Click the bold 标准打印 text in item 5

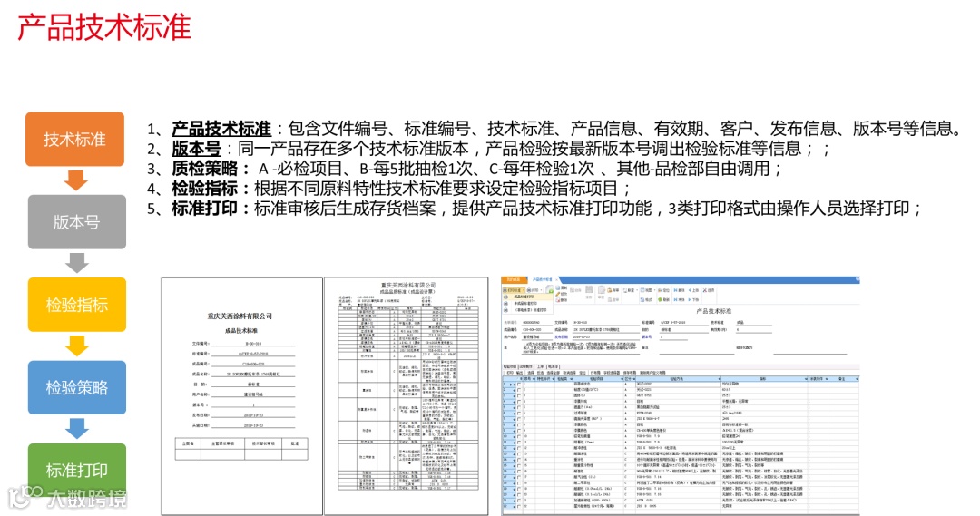[204, 209]
